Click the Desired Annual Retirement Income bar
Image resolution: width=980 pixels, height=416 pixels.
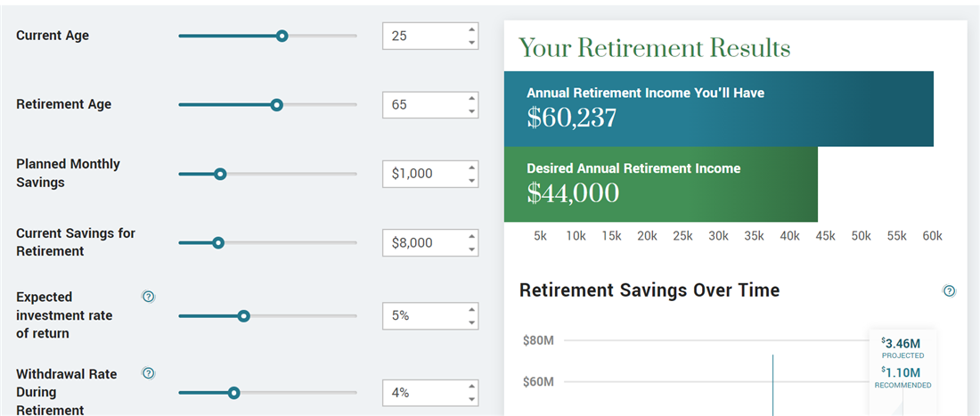coord(660,184)
